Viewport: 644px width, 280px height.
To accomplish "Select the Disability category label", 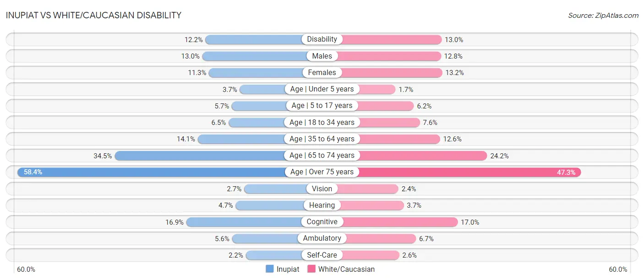I will tap(322, 39).
